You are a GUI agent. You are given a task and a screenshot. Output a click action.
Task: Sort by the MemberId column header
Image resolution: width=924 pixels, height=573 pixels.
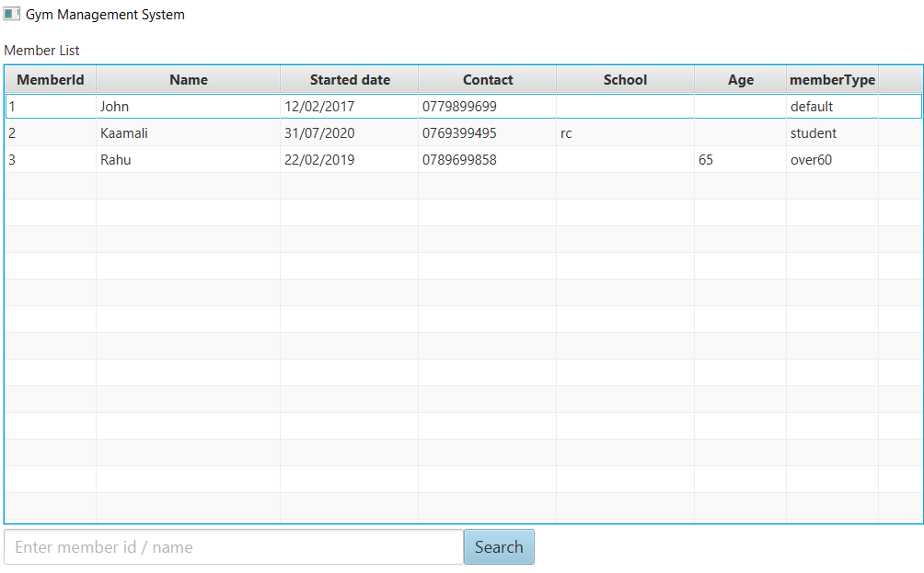[51, 80]
